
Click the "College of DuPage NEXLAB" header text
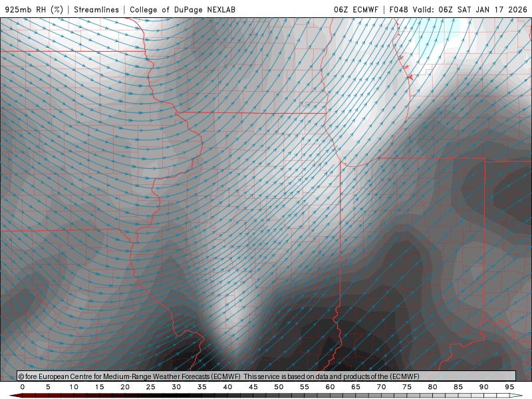click(x=182, y=9)
